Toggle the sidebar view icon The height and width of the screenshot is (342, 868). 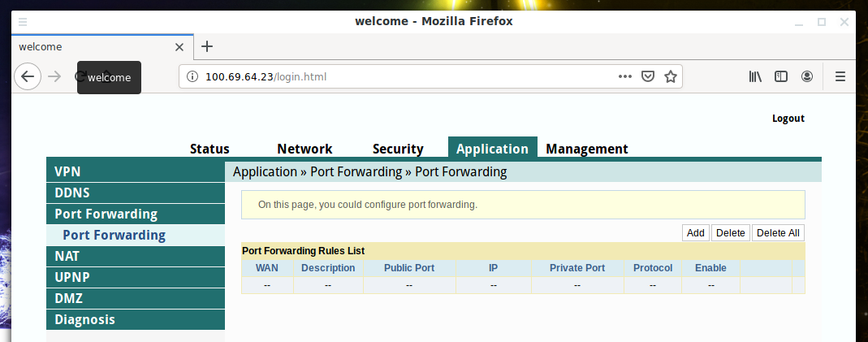point(781,76)
